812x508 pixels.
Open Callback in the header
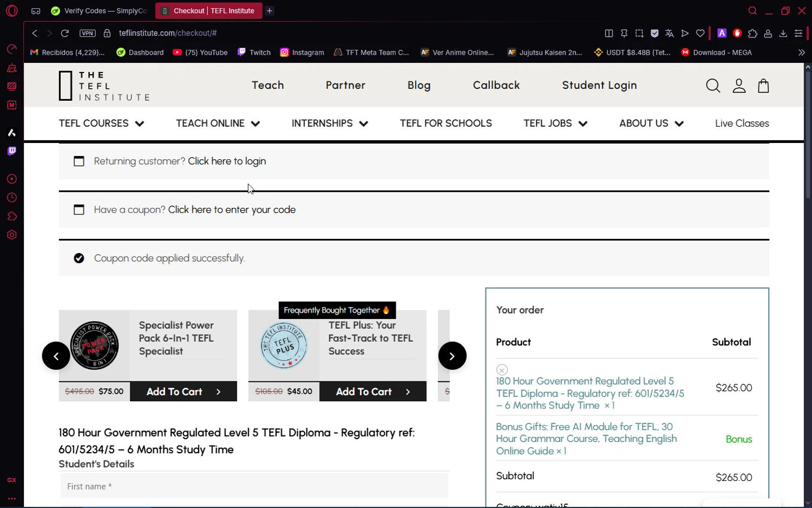[x=496, y=85]
